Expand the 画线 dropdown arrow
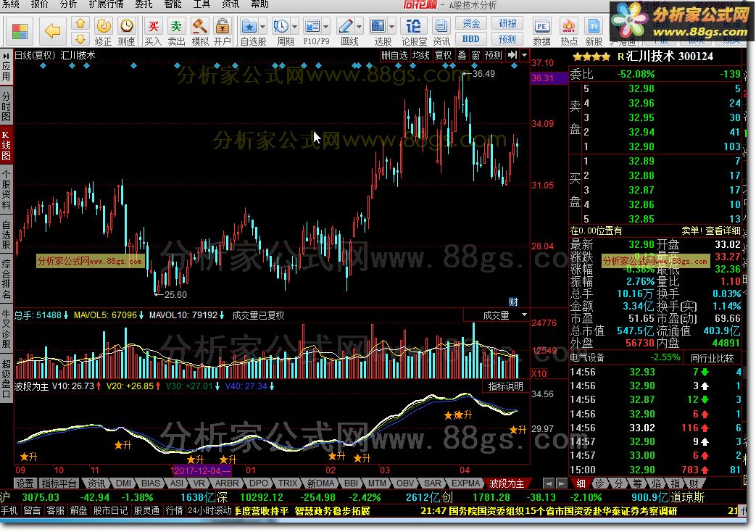 click(360, 27)
